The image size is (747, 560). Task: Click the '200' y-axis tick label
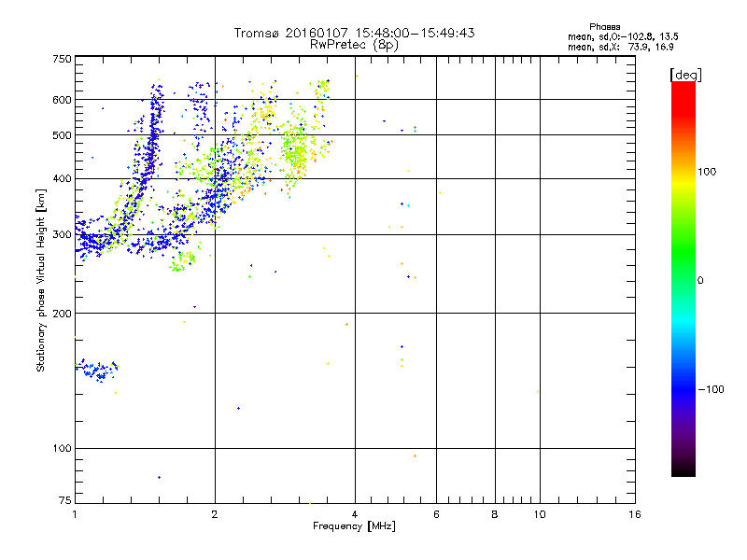pos(62,314)
